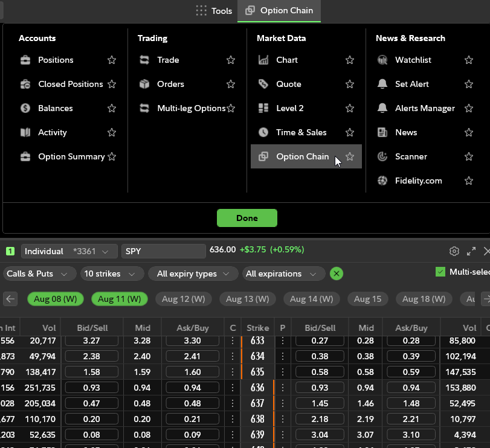Click the SPY symbol input field
Image resolution: width=490 pixels, height=448 pixels.
pos(163,251)
